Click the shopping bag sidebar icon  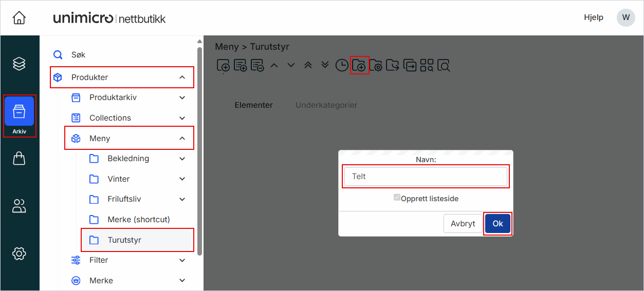(19, 159)
